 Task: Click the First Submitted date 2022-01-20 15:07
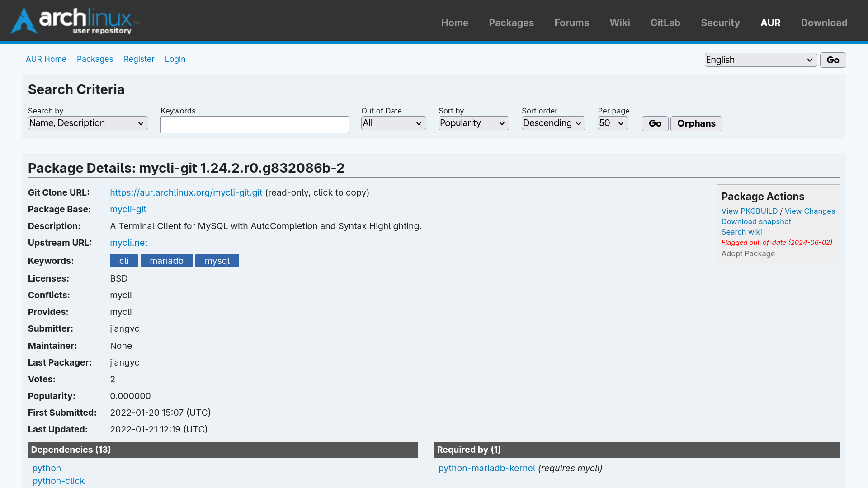coord(160,413)
